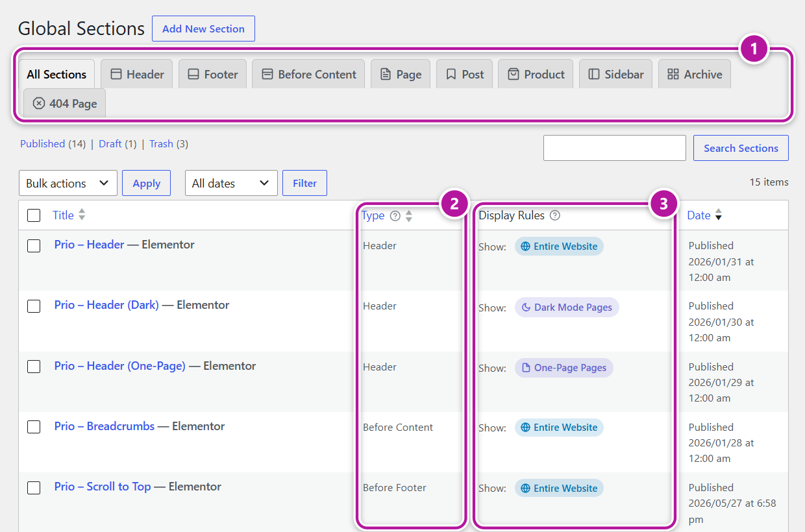Click 'Before Footer' type cell

tap(395, 488)
